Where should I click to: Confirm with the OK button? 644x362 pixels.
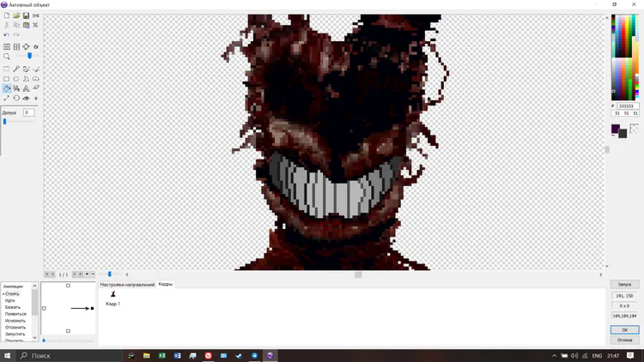624,330
